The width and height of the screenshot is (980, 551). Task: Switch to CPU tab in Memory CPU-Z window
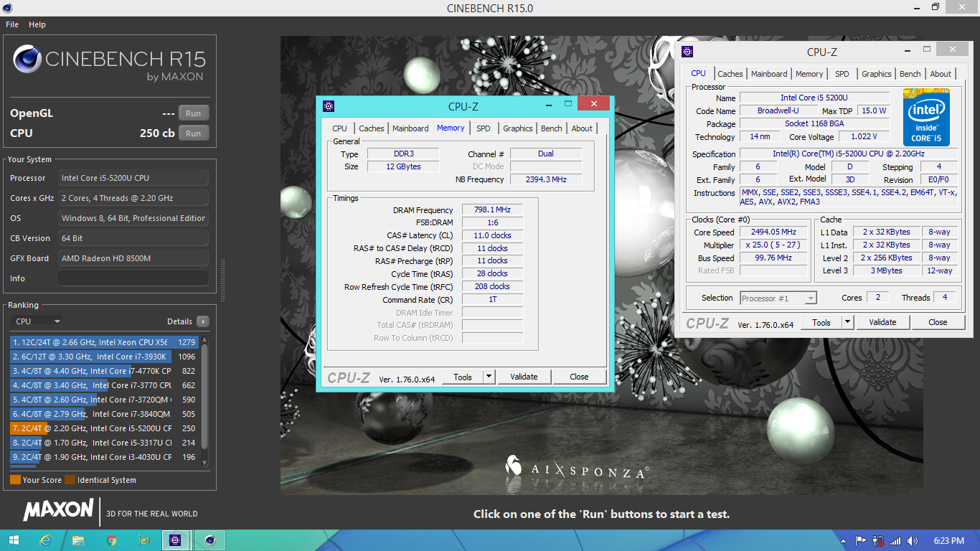[340, 128]
